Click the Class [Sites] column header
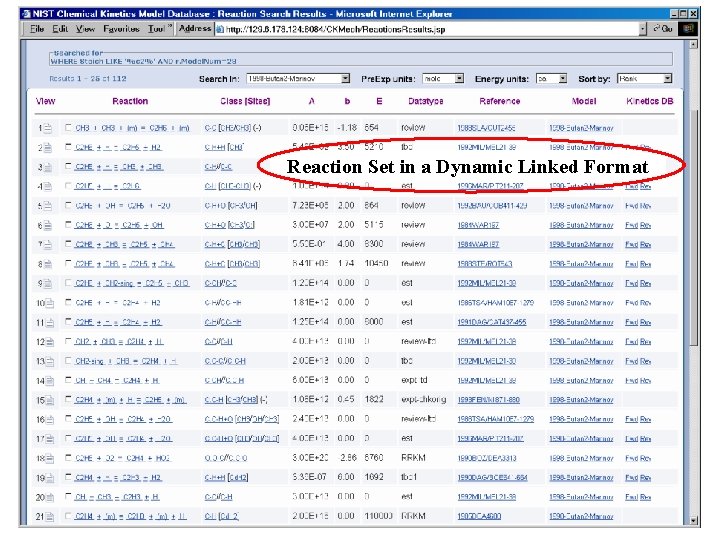The height and width of the screenshot is (540, 720). [x=245, y=101]
